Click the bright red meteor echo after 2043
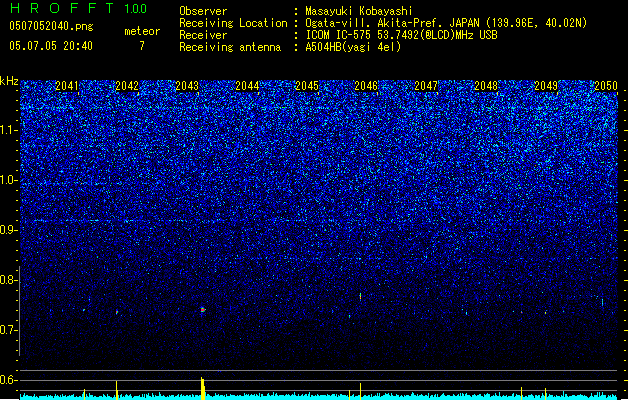 pos(203,310)
